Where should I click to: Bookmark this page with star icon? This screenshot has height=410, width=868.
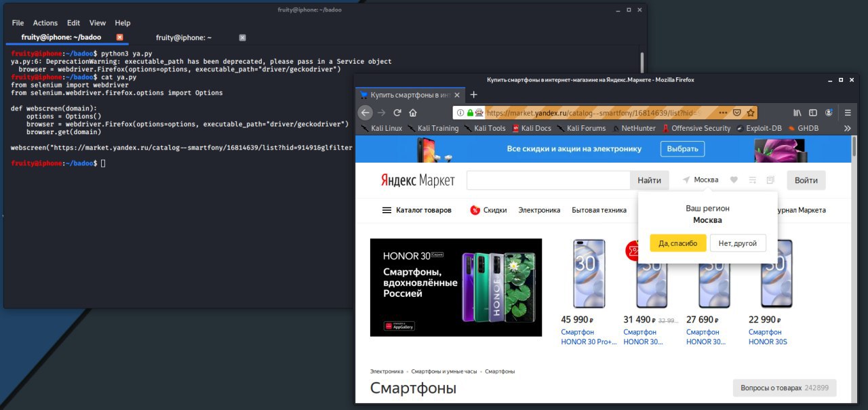751,112
